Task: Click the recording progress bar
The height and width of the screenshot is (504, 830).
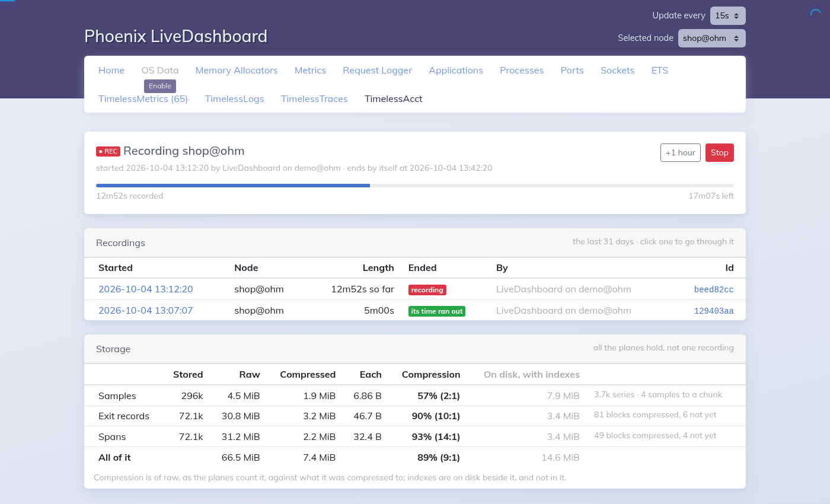Action: (x=415, y=186)
